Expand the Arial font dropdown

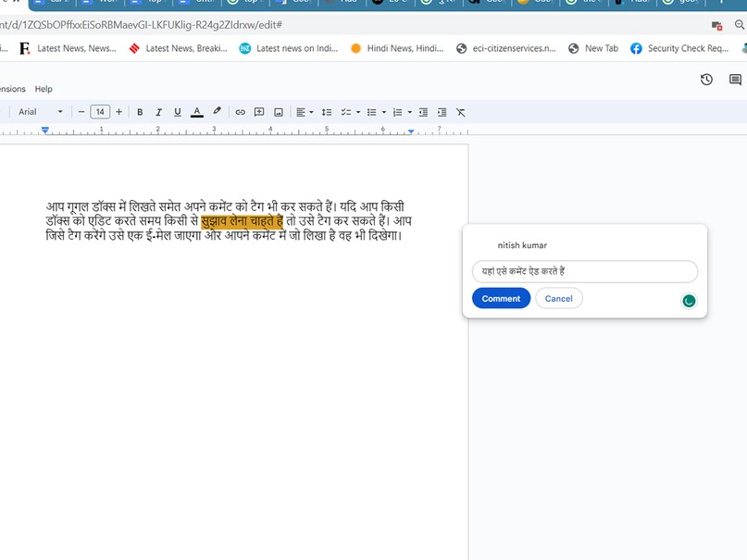click(60, 112)
